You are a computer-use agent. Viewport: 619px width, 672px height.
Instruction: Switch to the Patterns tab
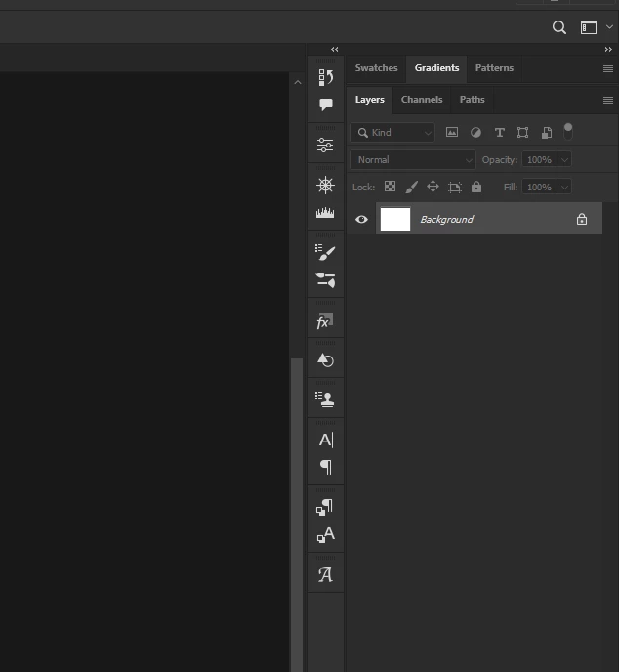tap(494, 68)
